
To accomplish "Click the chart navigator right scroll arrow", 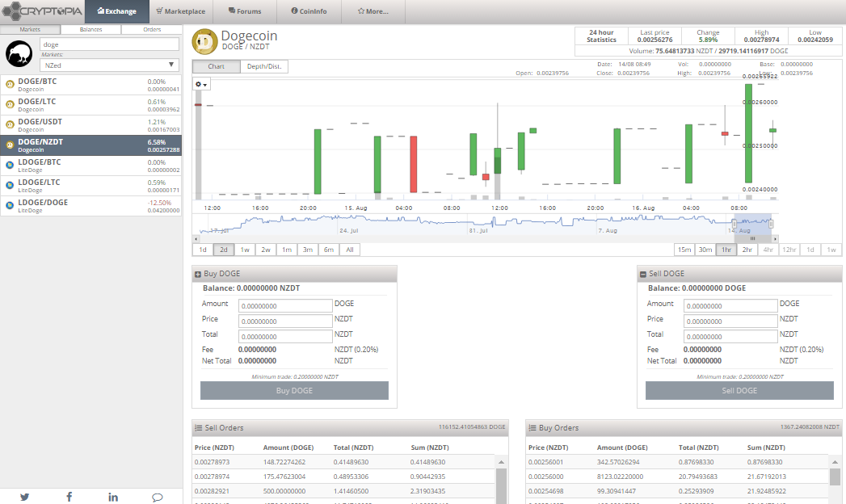I will (776, 238).
